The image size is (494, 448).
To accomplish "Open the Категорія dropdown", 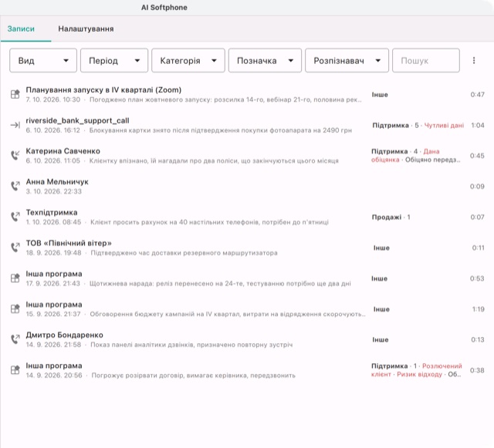I will 188,60.
